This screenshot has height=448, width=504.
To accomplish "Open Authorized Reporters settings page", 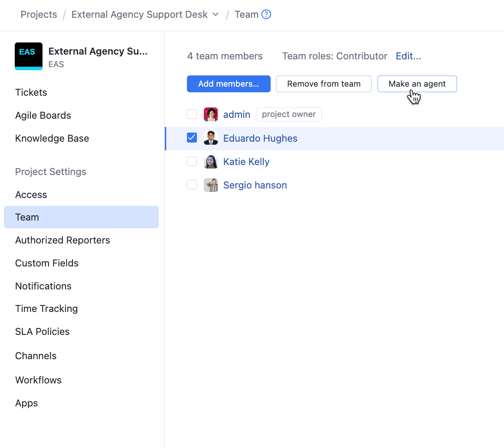I will tap(62, 240).
